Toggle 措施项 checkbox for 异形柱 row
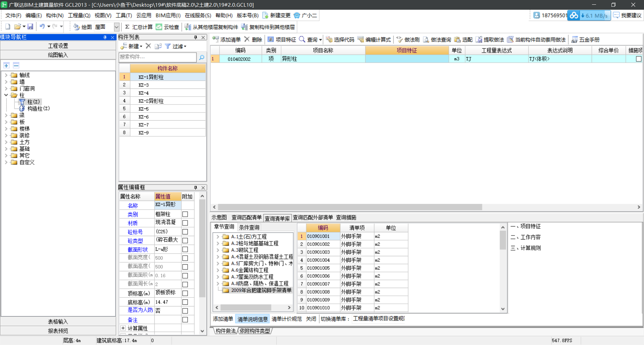The height and width of the screenshot is (345, 644). click(639, 59)
